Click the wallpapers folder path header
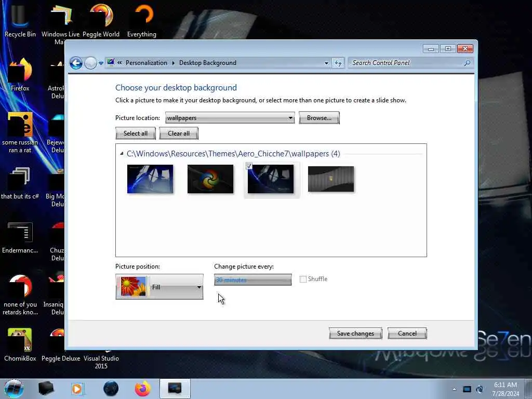Screen dimensions: 532x399 pos(233,154)
